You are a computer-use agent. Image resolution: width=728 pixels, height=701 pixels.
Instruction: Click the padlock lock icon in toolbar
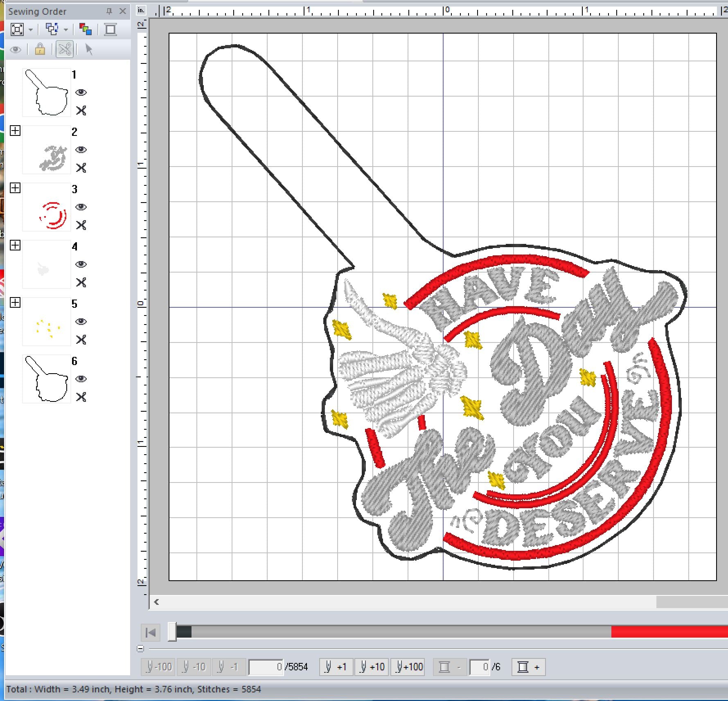pos(40,50)
